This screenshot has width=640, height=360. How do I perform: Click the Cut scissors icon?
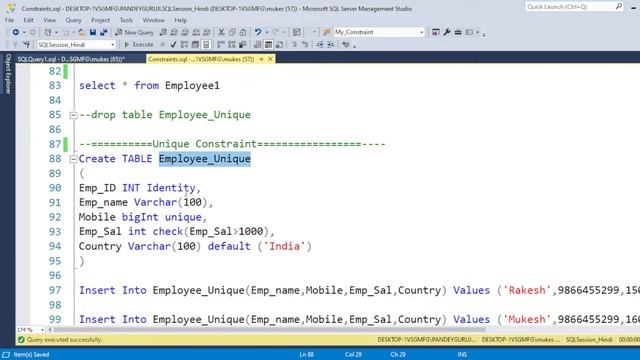[x=221, y=32]
